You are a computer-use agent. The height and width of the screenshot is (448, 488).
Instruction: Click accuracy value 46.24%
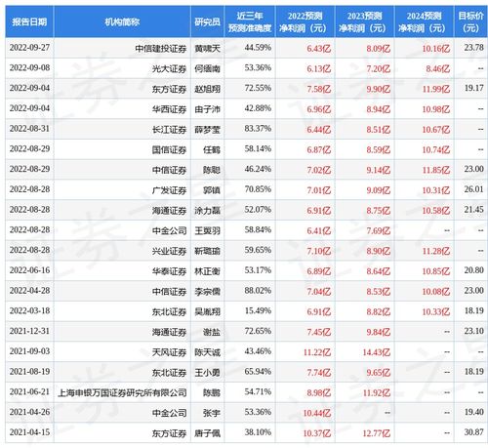258,169
